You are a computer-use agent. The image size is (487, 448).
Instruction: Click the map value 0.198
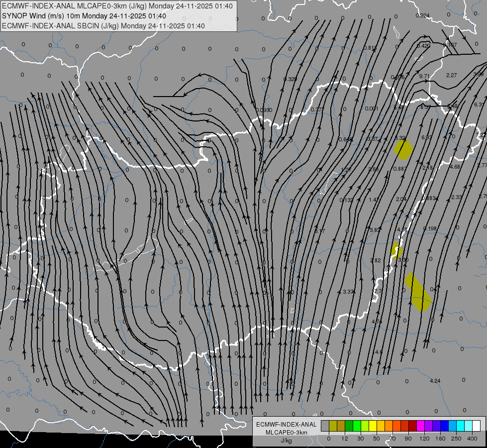click(430, 228)
